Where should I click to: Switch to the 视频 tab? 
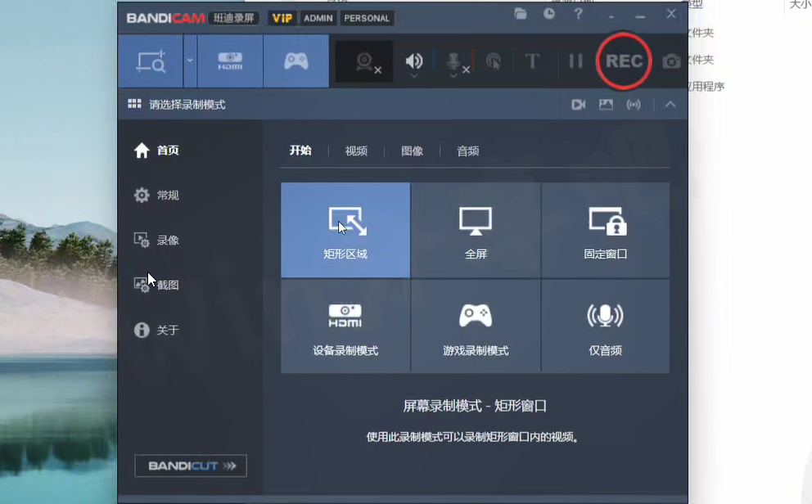(356, 151)
